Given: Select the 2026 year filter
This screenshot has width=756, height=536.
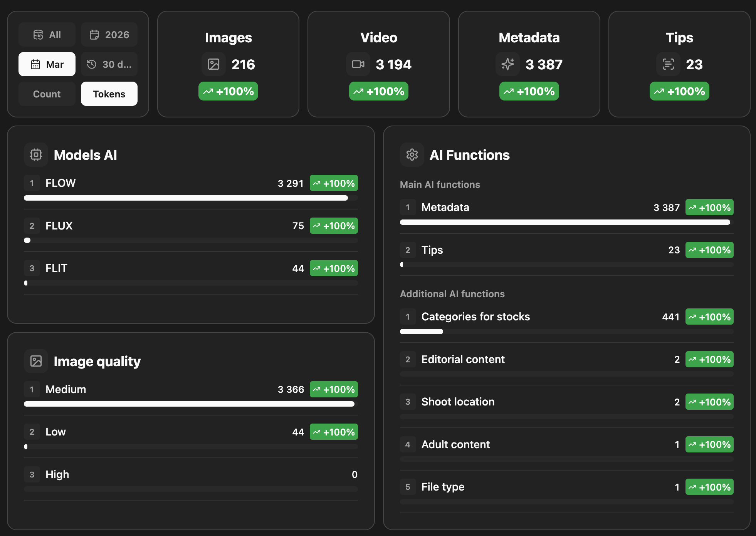Looking at the screenshot, I should point(109,35).
